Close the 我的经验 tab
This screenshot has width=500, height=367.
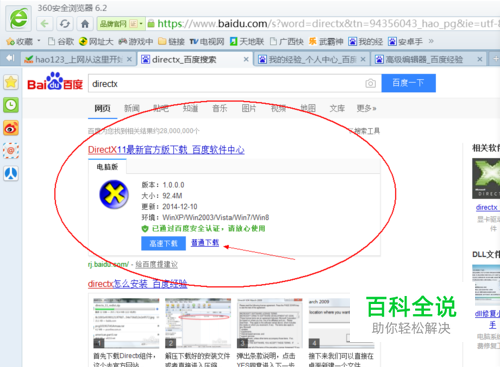tap(363, 59)
